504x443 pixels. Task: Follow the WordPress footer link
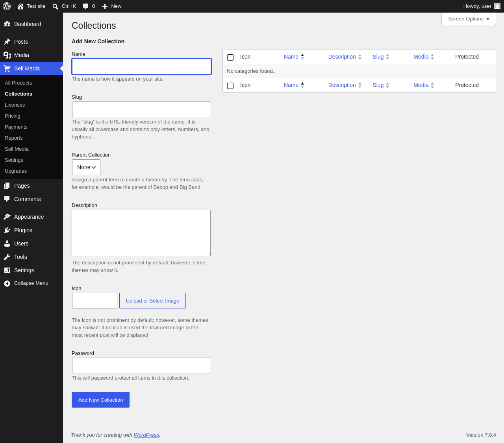pyautogui.click(x=146, y=435)
